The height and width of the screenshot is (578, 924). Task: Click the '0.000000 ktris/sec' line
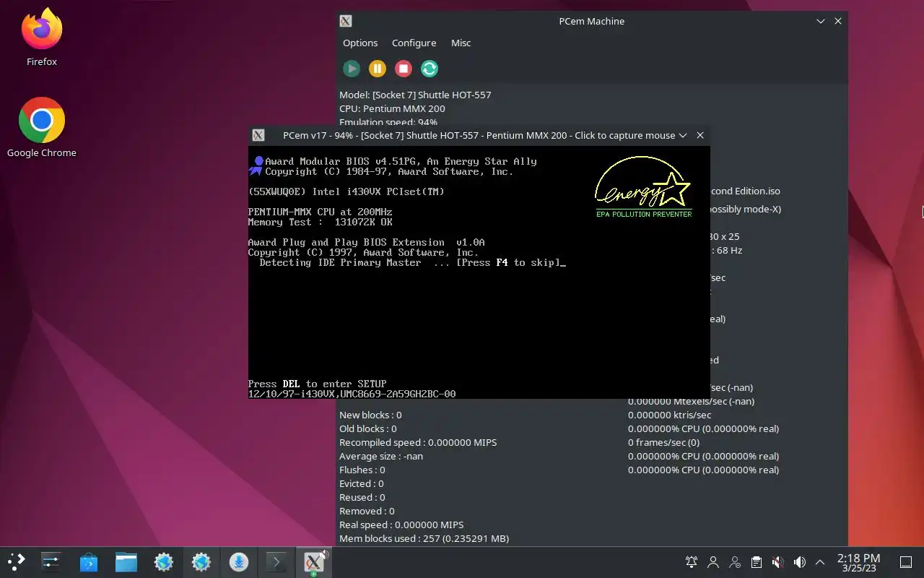[x=669, y=415]
